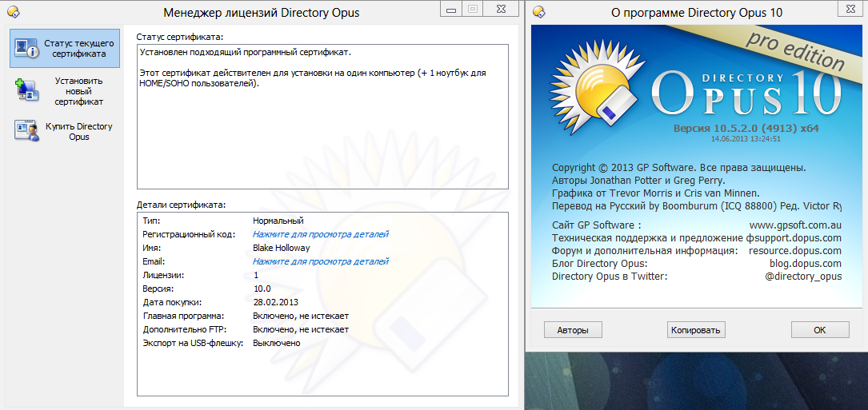Click 'Дополнительно FTP' label
Viewport: 868px width, 410px height.
[x=184, y=330]
